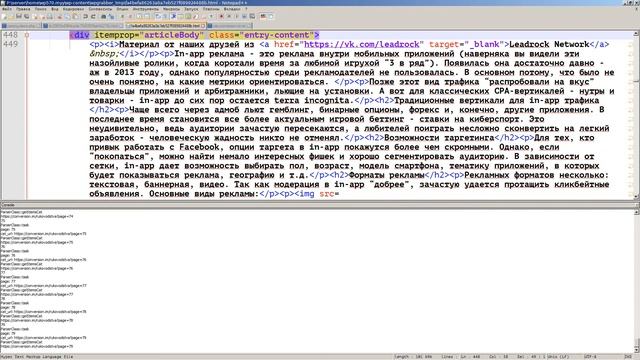Open the Вид menu
The width and height of the screenshot is (640, 360).
(x=55, y=9)
